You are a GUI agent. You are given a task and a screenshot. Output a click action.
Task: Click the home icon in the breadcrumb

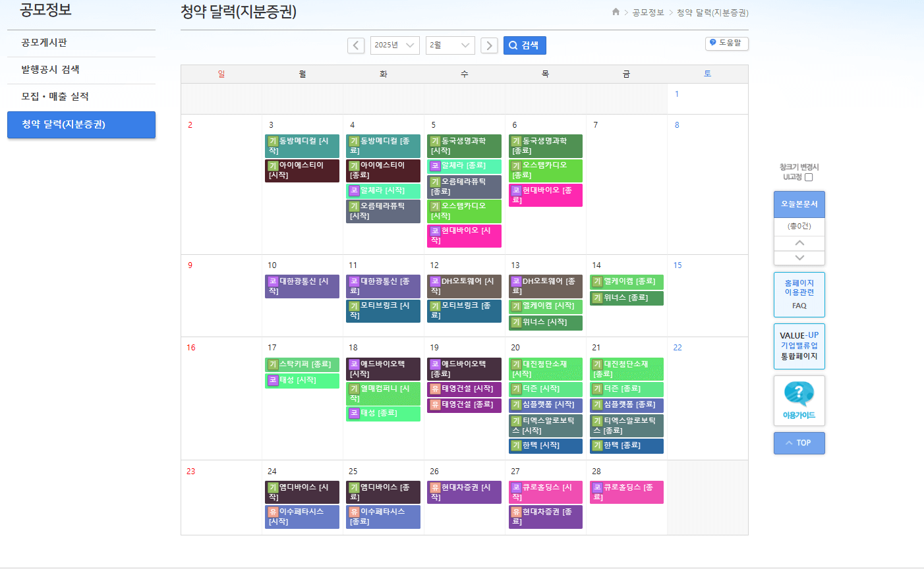point(616,12)
